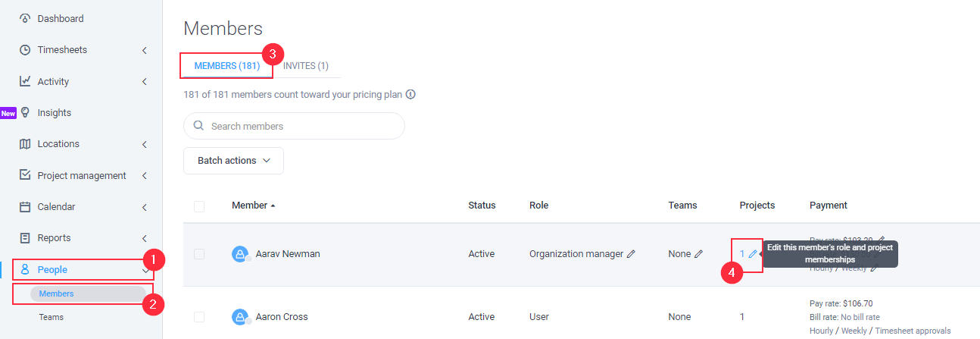Image resolution: width=980 pixels, height=339 pixels.
Task: Click the Search members field
Action: pyautogui.click(x=294, y=126)
